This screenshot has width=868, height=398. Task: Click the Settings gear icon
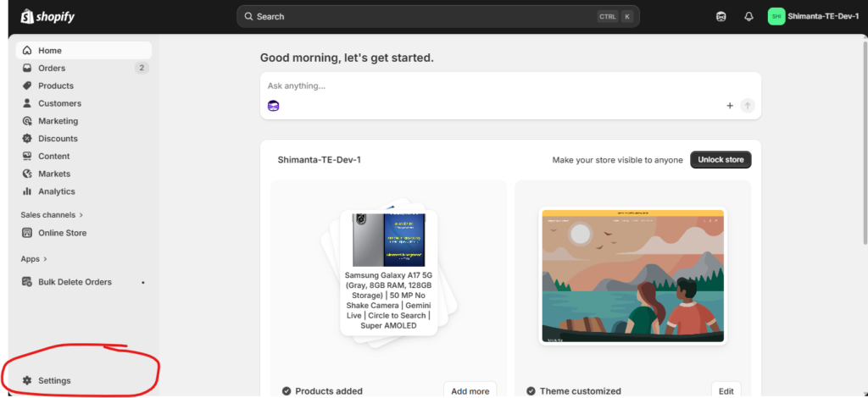click(x=27, y=381)
